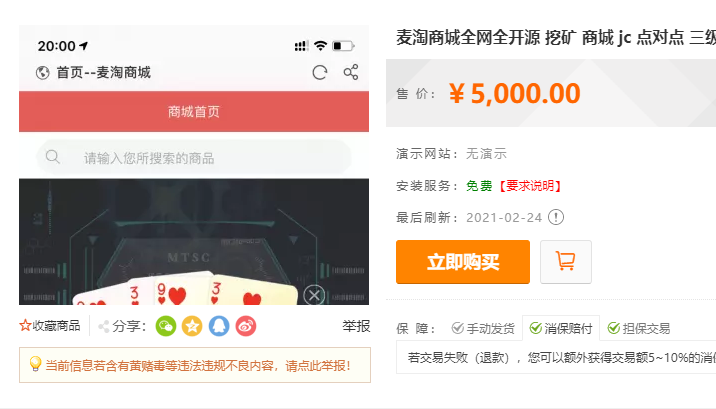The image size is (716, 409).
Task: Open 要求说明 requirements note link
Action: 529,186
